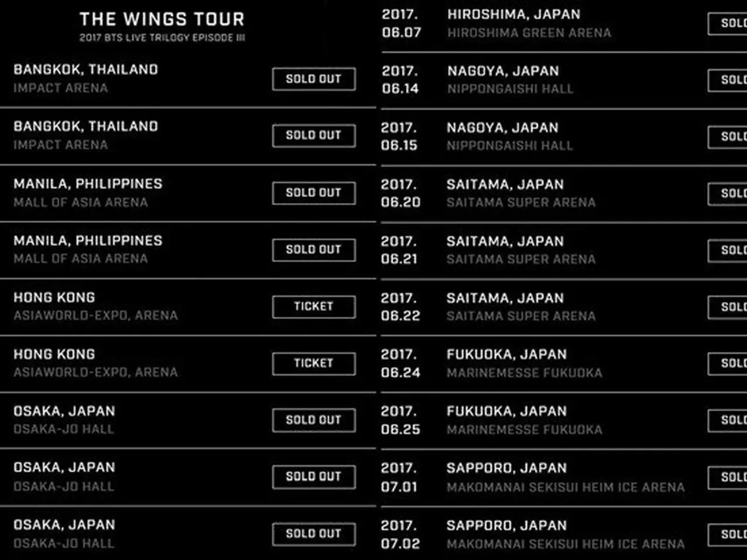The image size is (747, 560).
Task: Click the sold out button for Sapporo 07.02
Action: pyautogui.click(x=728, y=534)
